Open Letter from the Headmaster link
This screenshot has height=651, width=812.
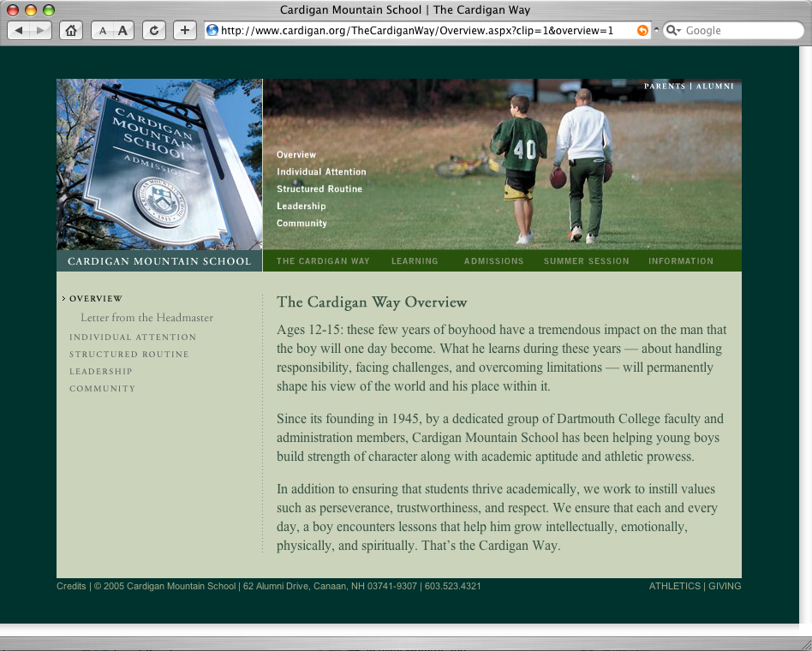146,318
